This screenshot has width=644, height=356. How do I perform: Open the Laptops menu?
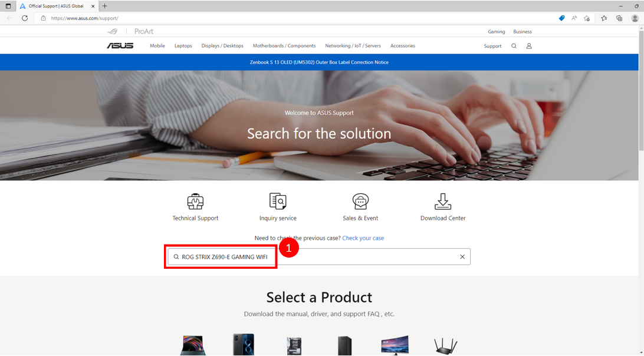pos(183,45)
